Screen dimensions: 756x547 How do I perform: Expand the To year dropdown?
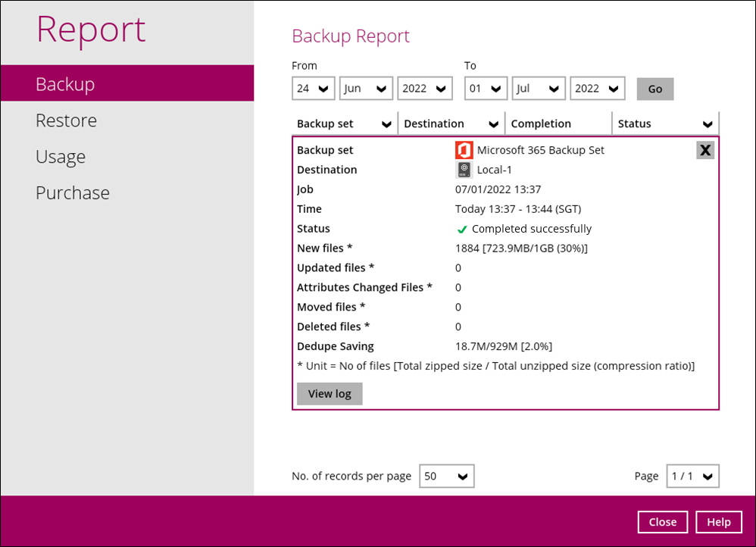click(x=597, y=89)
